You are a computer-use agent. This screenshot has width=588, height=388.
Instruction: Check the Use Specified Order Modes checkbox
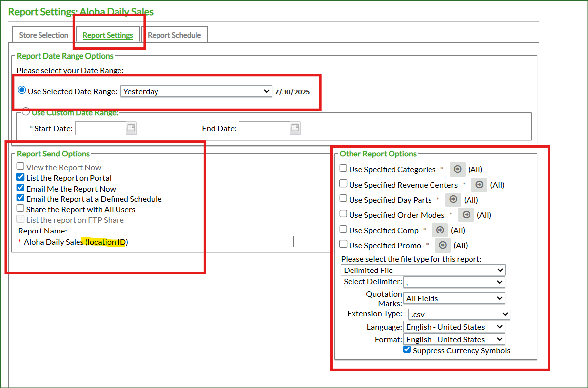[x=343, y=214]
